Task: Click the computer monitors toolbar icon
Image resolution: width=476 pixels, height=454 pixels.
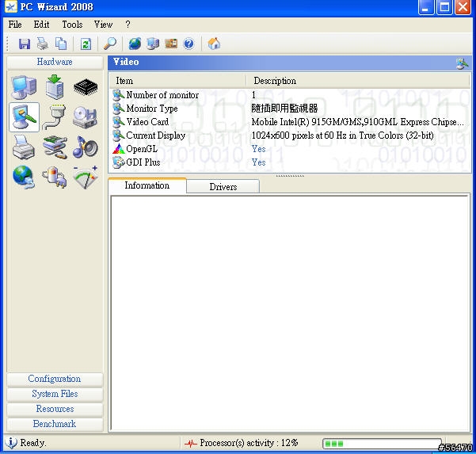Action: click(x=153, y=44)
